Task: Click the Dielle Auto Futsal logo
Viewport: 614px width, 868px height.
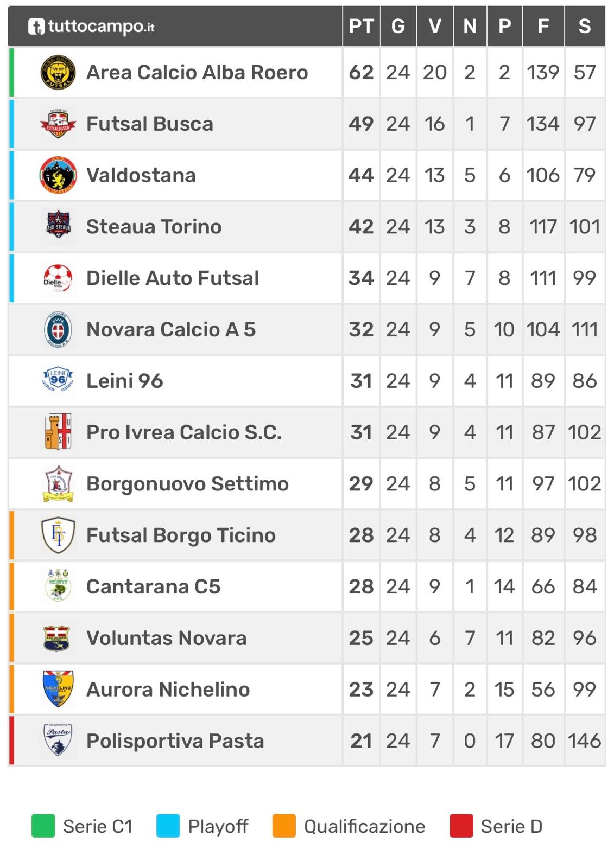Action: tap(58, 278)
